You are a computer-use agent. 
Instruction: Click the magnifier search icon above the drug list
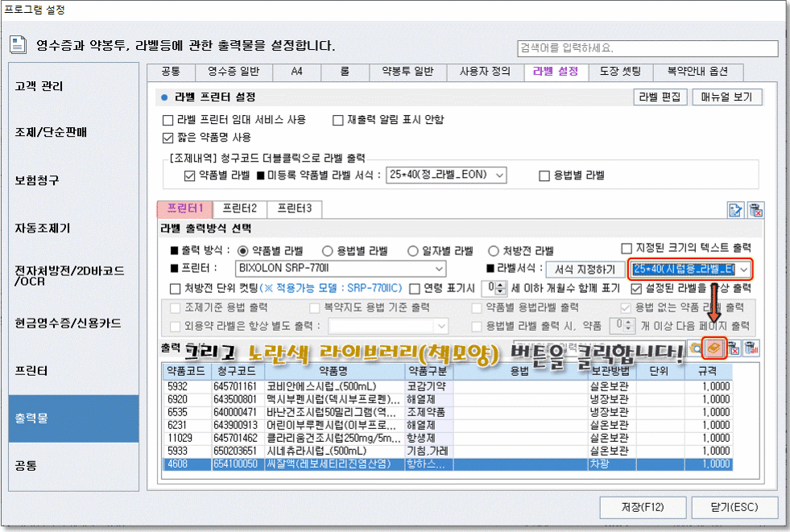696,348
